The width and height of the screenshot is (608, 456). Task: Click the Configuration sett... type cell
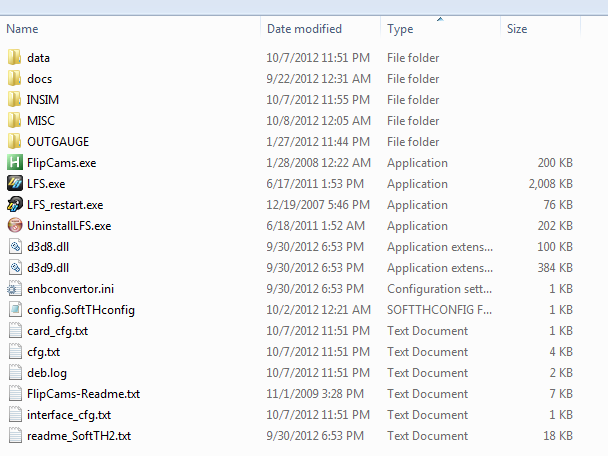[439, 289]
